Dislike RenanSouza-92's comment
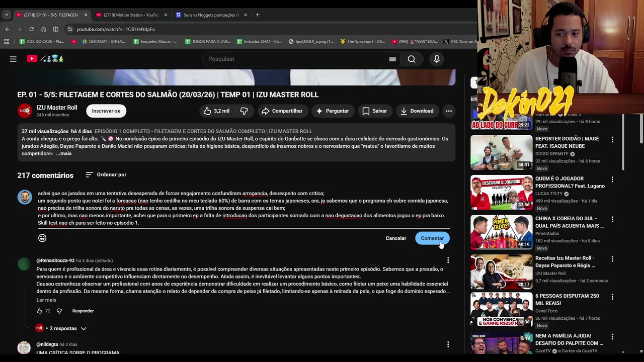This screenshot has height=362, width=644. 59,311
